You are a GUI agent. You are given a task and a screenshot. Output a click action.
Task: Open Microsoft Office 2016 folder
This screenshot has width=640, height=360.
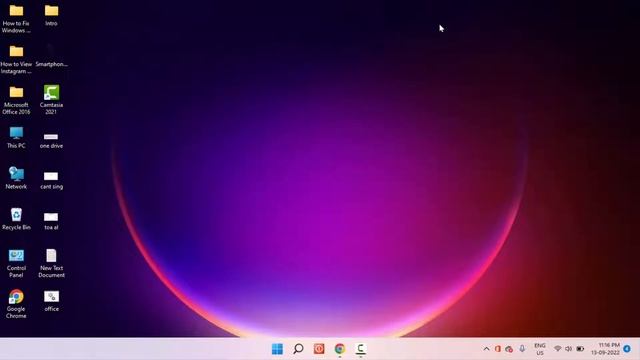coord(16,100)
